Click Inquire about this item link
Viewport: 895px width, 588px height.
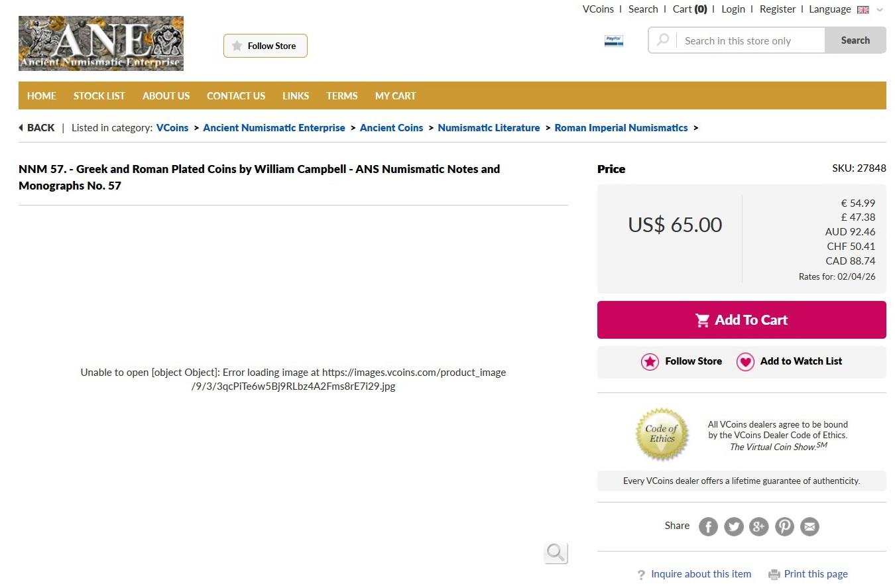click(701, 574)
